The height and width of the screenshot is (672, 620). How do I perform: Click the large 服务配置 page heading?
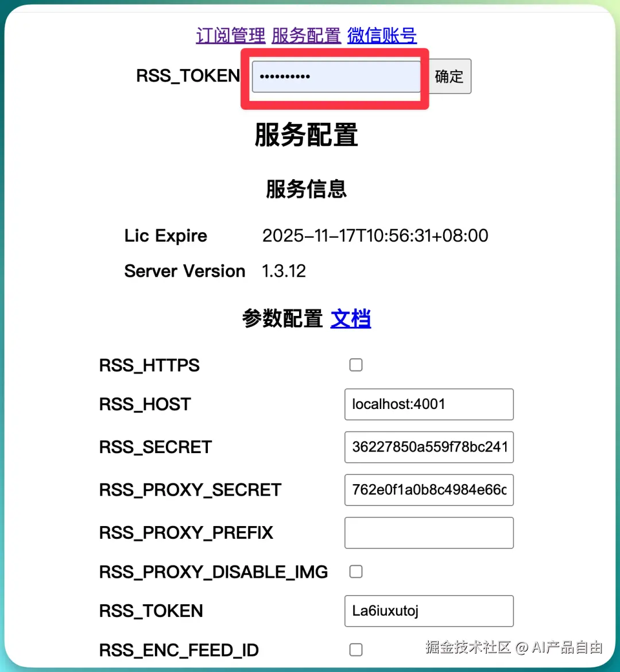[307, 135]
